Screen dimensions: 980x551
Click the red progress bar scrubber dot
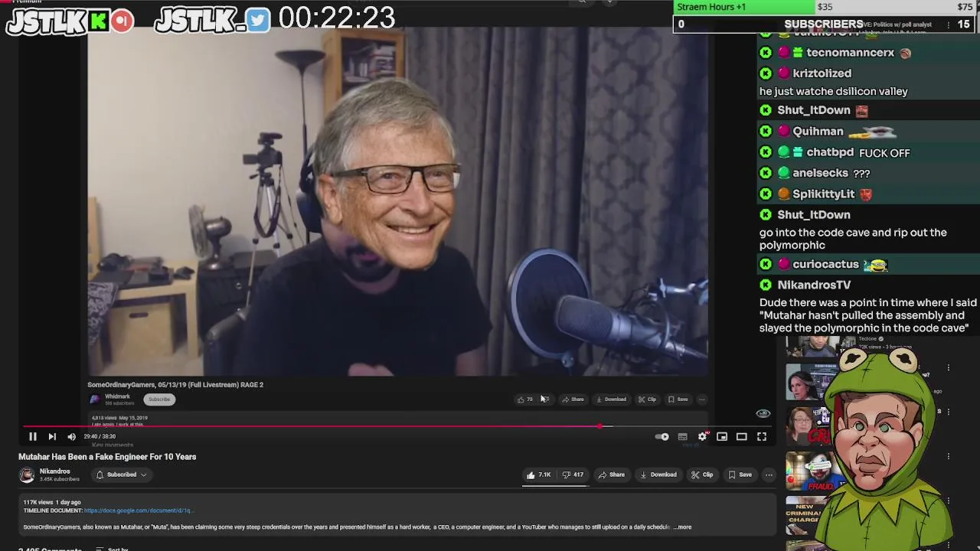pos(599,426)
